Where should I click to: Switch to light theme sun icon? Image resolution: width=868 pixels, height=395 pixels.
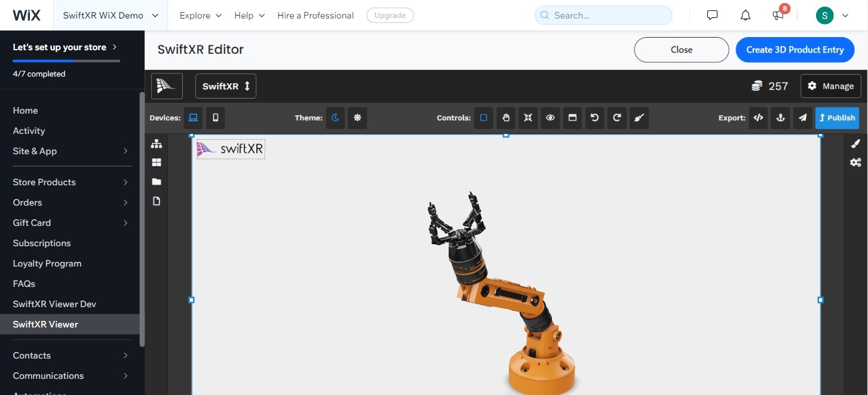(357, 118)
